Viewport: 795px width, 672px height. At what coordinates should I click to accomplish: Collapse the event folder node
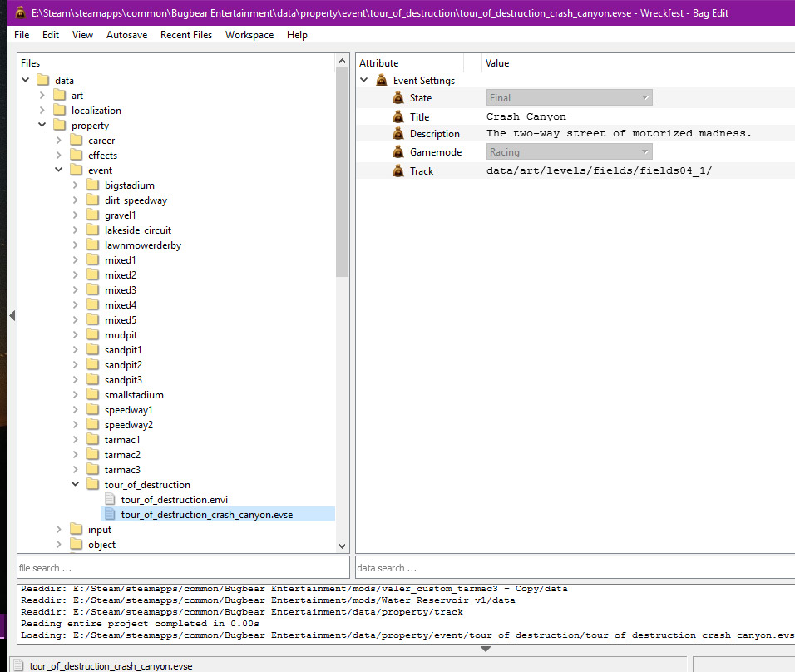click(x=59, y=170)
